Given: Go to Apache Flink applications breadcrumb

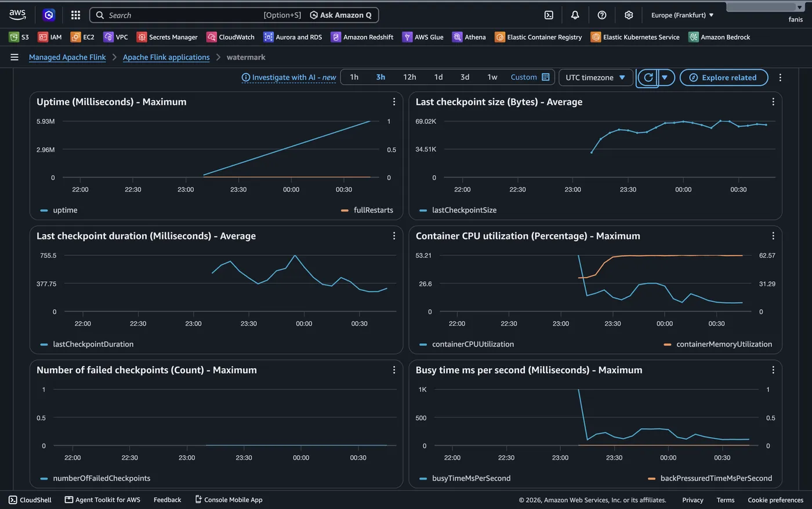Looking at the screenshot, I should [166, 57].
